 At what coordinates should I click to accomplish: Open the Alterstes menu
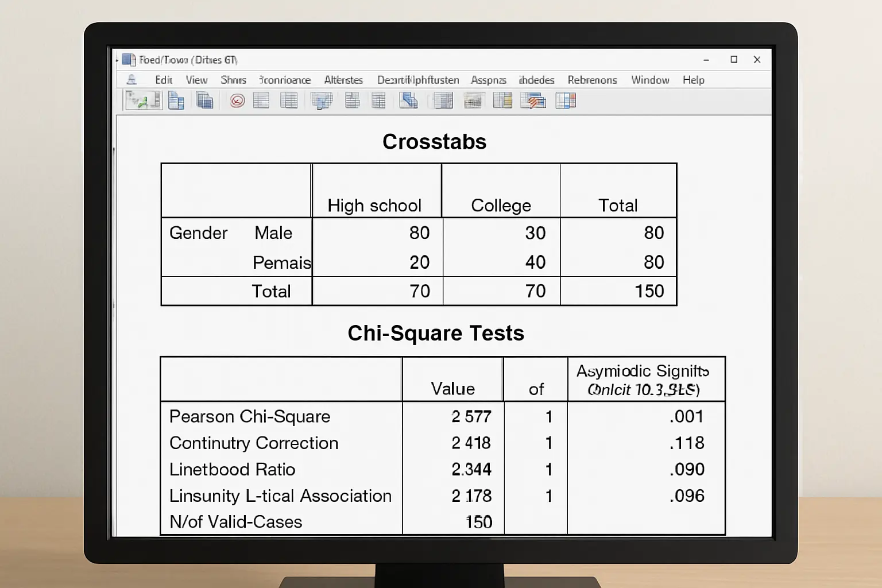pyautogui.click(x=343, y=80)
